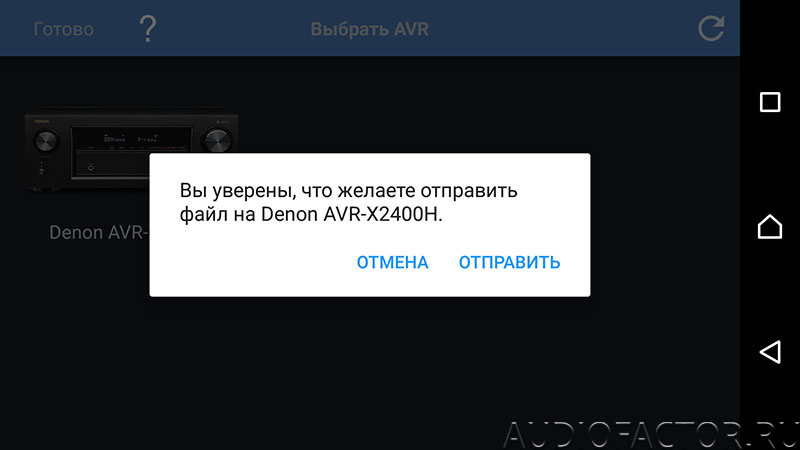Dismiss dialog by tapping dimmed area below
Viewport: 800px width, 450px height.
point(369,367)
